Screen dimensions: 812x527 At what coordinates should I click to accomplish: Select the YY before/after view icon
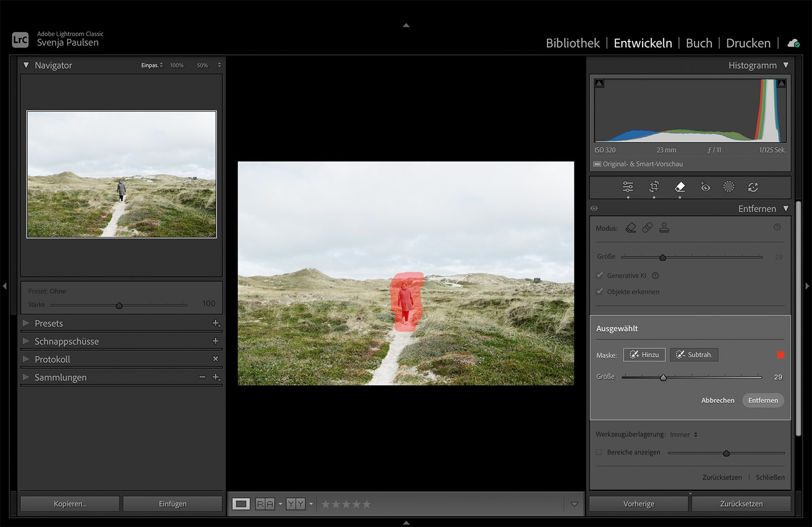coord(296,504)
